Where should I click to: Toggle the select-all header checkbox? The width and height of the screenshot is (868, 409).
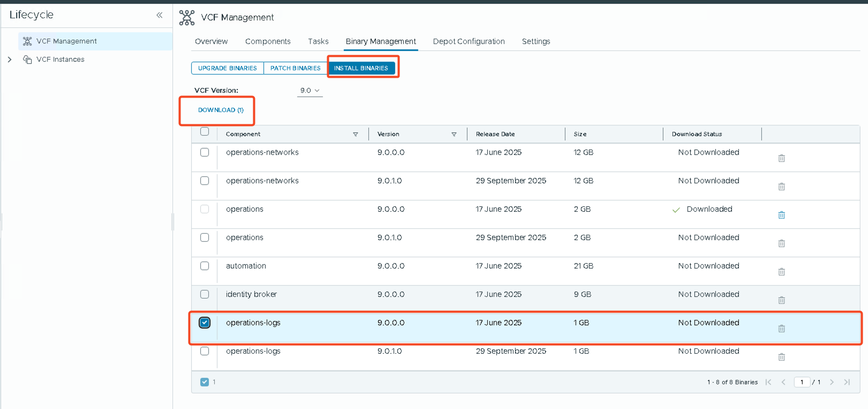pyautogui.click(x=205, y=132)
